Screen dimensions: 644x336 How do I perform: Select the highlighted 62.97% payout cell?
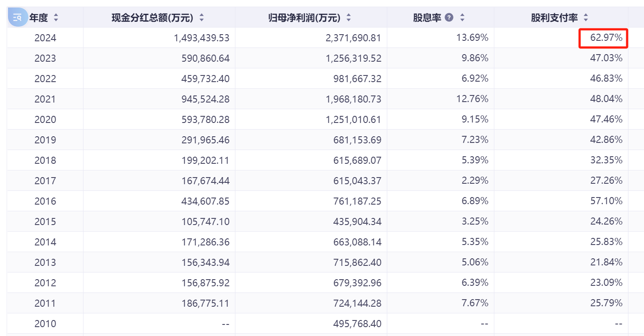tap(604, 38)
